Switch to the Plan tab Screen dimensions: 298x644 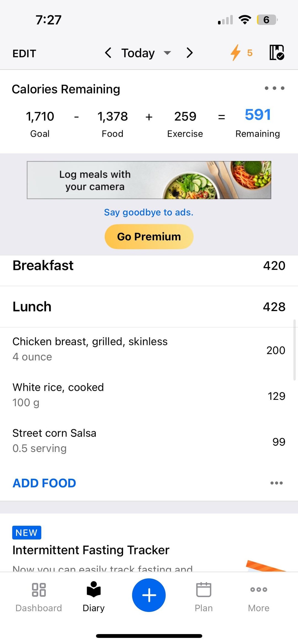[x=204, y=596]
